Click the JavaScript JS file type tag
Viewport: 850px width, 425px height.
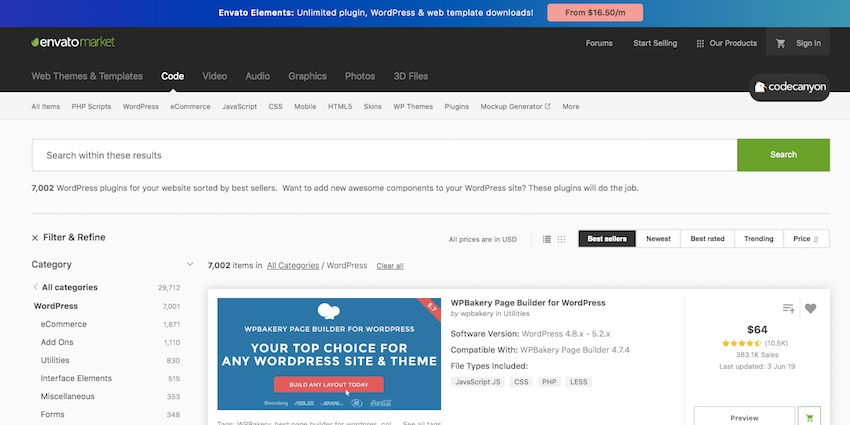[478, 382]
